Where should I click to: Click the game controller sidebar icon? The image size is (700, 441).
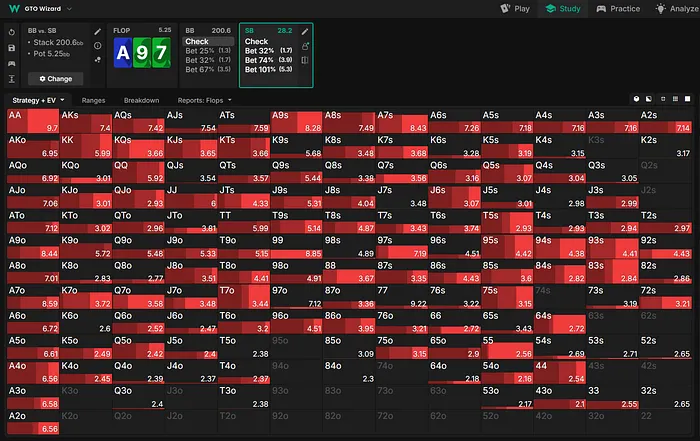(x=9, y=62)
